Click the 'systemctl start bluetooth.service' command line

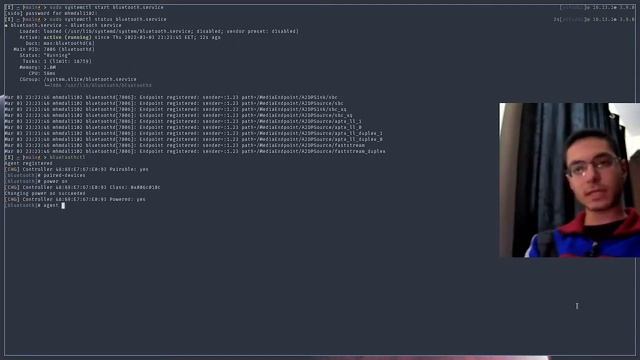(84, 7)
